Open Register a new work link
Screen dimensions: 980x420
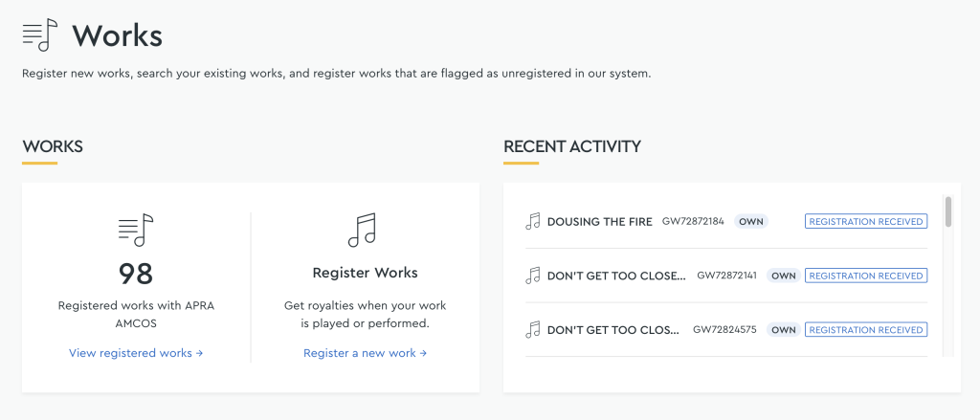point(365,353)
